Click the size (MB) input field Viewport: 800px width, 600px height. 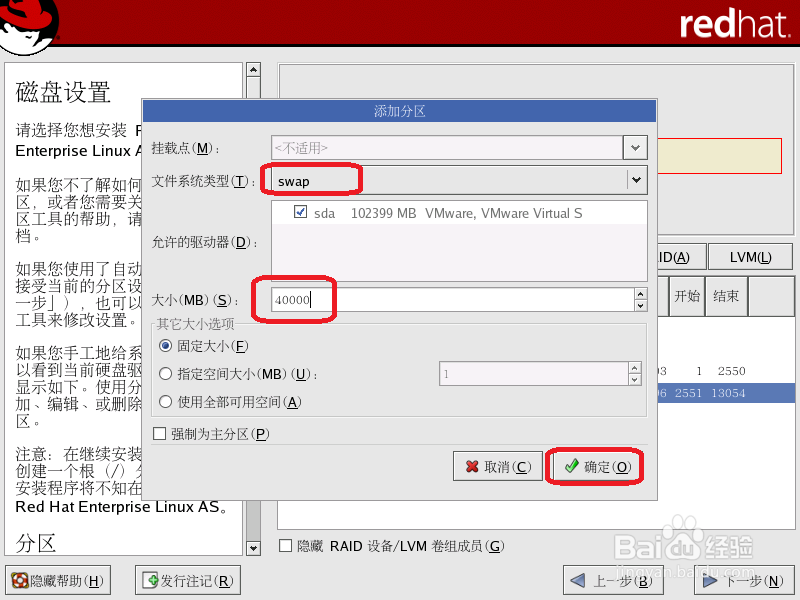[x=453, y=299]
